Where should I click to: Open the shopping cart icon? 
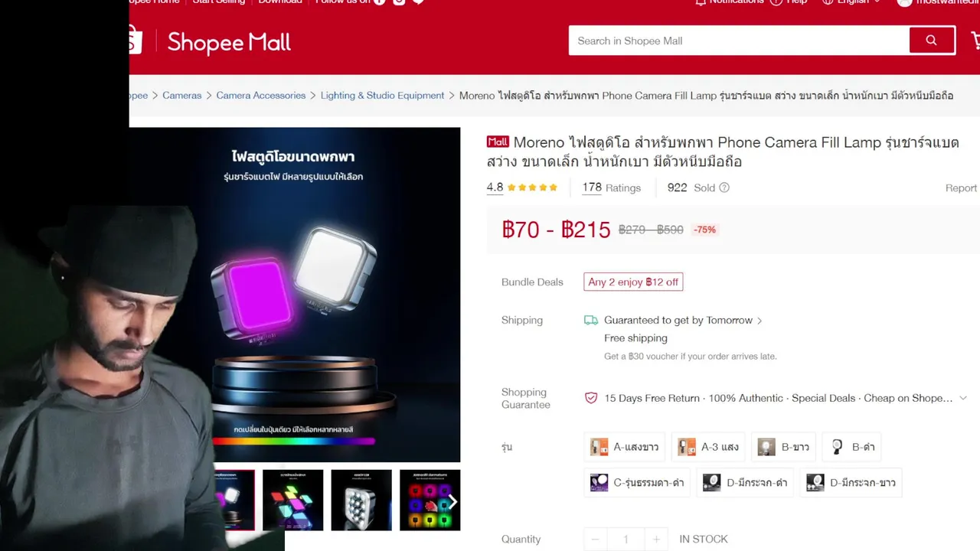pyautogui.click(x=975, y=40)
